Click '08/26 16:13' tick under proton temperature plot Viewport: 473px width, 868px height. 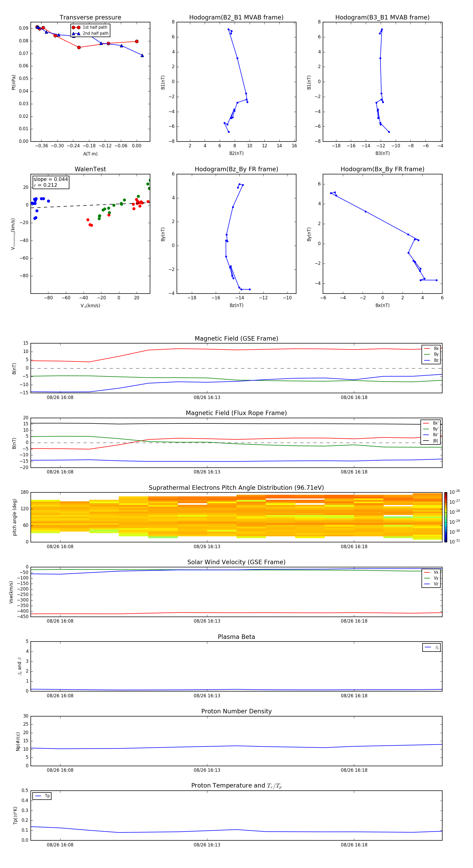pyautogui.click(x=207, y=845)
